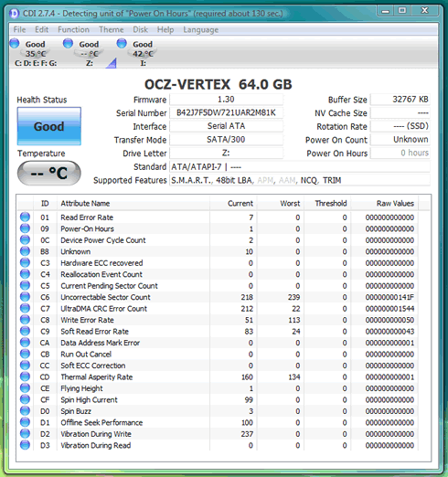
Task: Click status icon of Soft ECC Correction
Action: point(25,366)
